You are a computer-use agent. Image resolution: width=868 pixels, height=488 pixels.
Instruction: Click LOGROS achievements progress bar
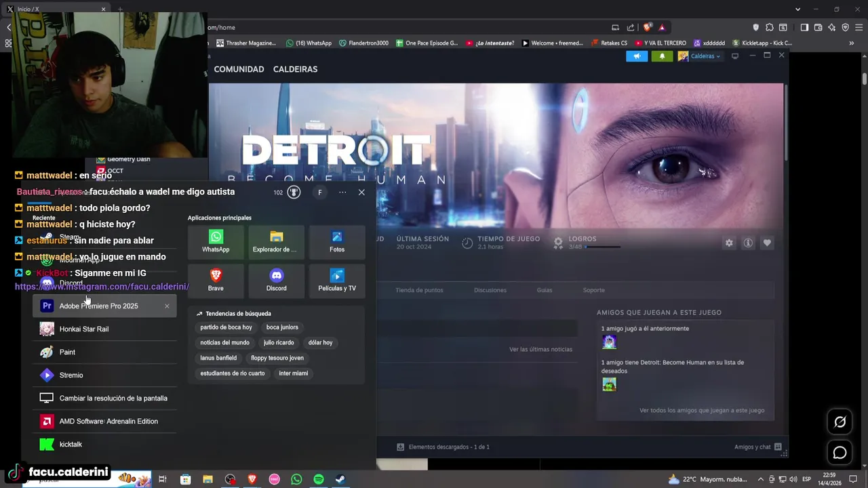coord(602,247)
